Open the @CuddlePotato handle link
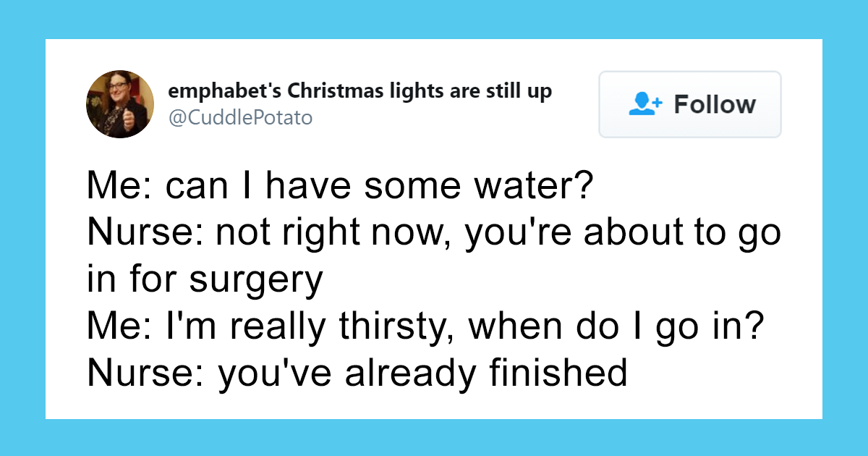The width and height of the screenshot is (868, 456). pyautogui.click(x=240, y=117)
